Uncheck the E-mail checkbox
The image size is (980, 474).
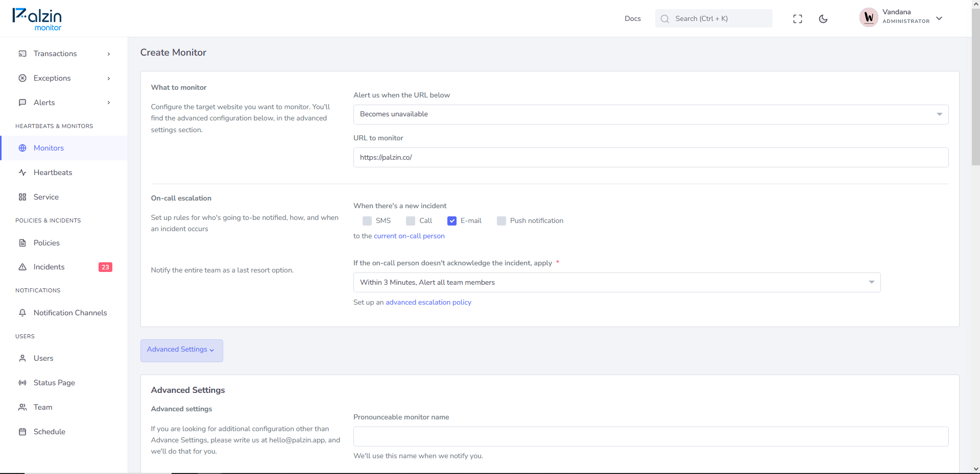452,221
